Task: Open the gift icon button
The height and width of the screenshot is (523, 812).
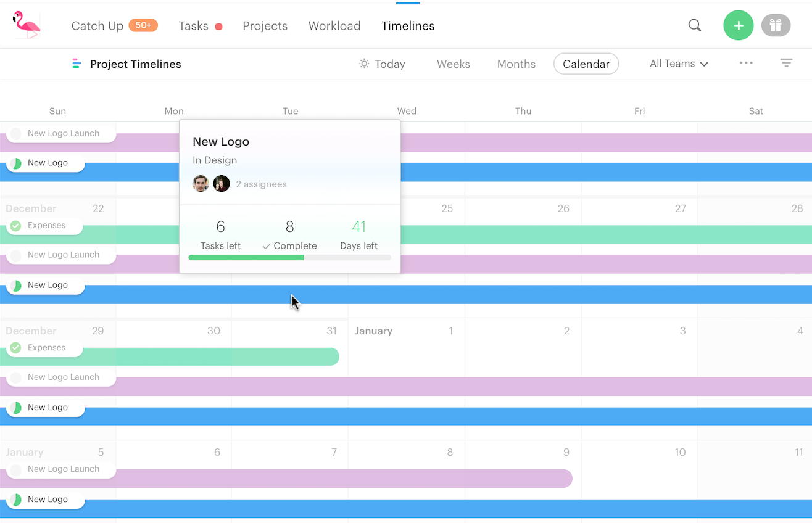Action: [x=776, y=25]
